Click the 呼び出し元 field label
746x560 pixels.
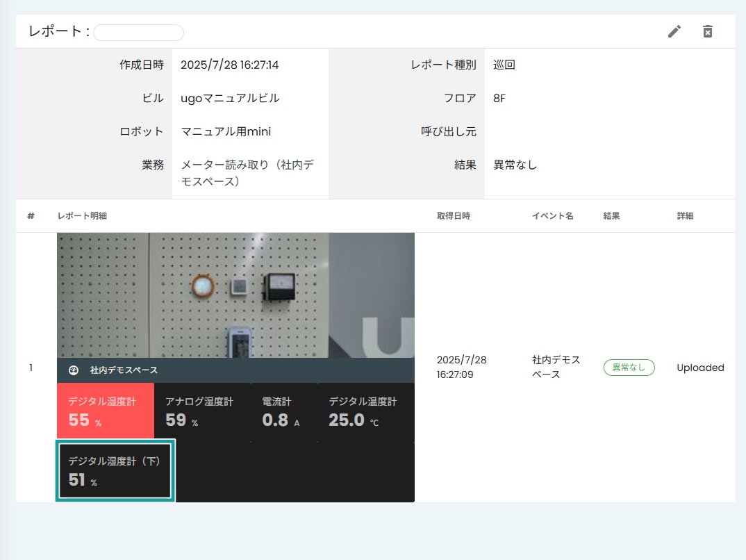449,131
